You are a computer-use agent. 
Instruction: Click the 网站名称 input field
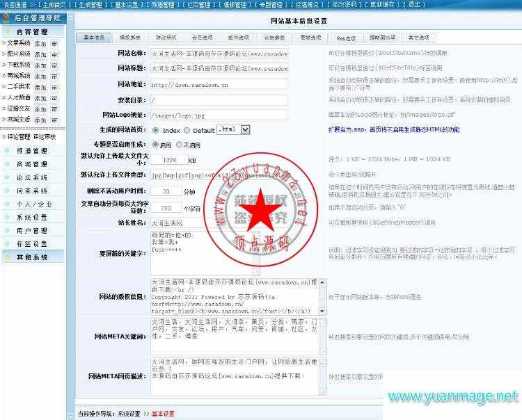coord(219,54)
